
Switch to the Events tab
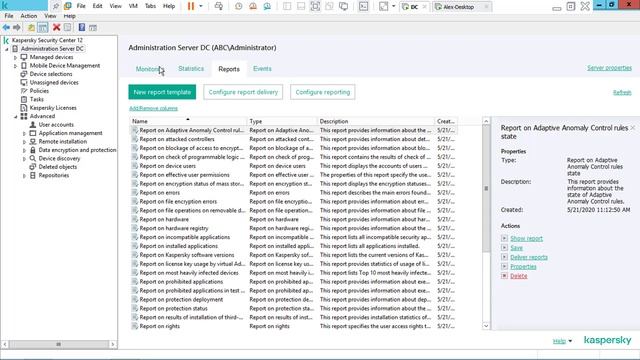pos(262,69)
